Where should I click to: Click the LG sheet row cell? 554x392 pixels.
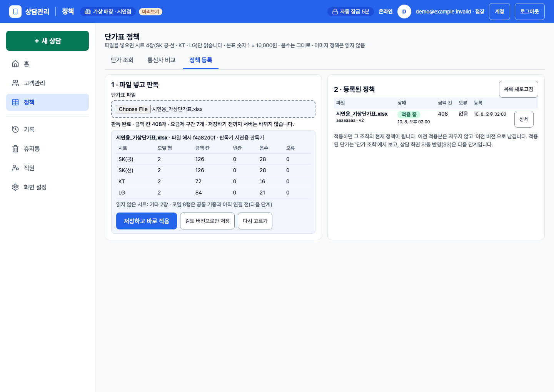coord(122,193)
